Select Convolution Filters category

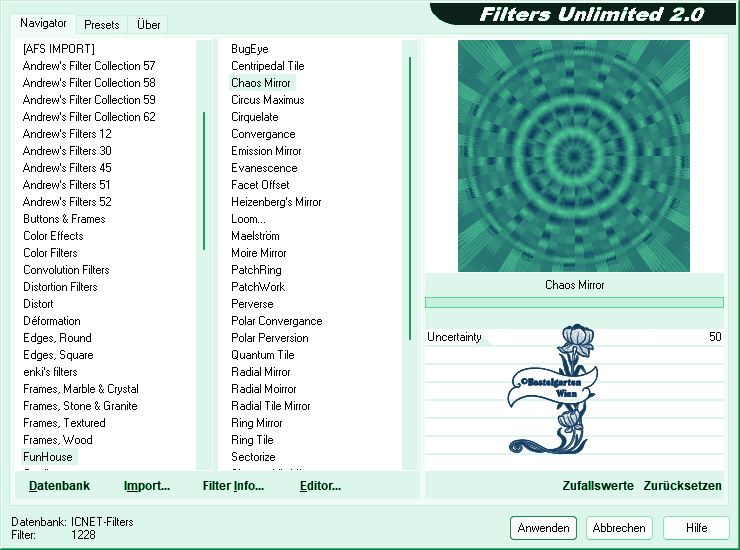66,270
